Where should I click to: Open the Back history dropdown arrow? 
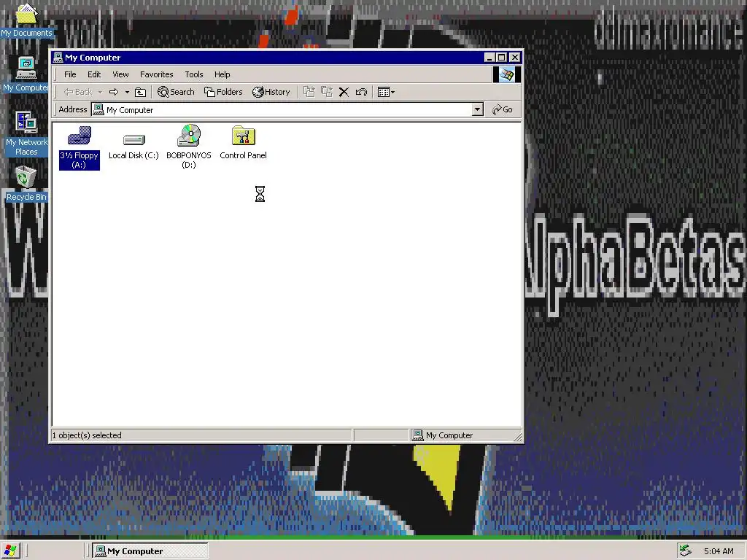pos(100,92)
